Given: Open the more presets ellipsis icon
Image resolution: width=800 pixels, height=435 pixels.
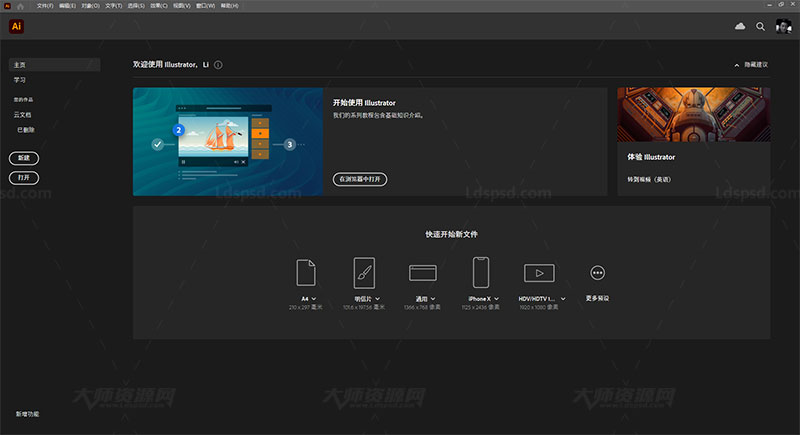Looking at the screenshot, I should point(597,273).
